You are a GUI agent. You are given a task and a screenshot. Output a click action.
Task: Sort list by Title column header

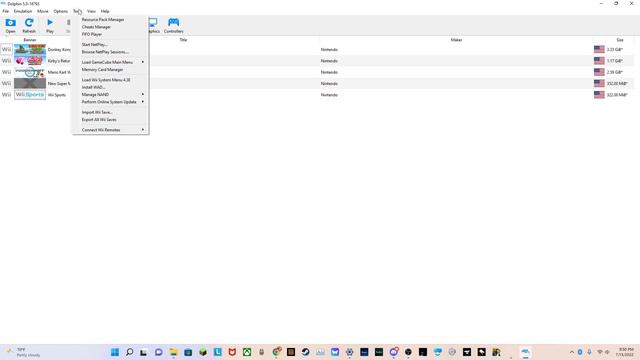(183, 40)
